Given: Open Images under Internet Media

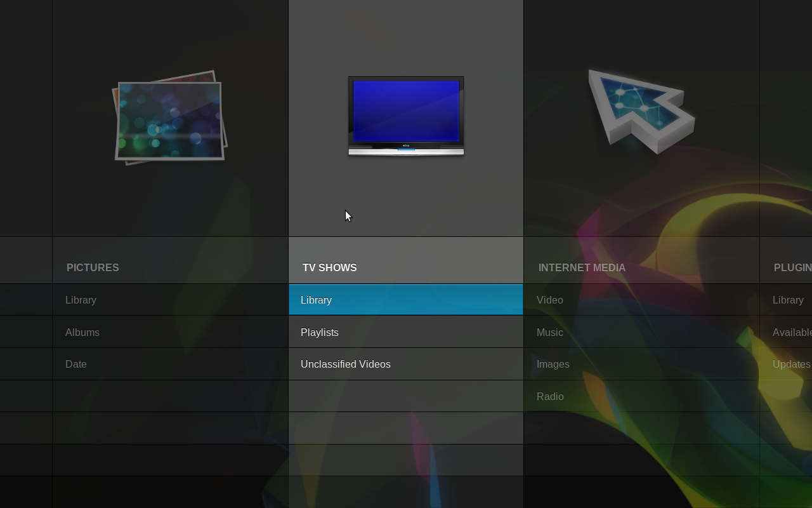Looking at the screenshot, I should pyautogui.click(x=553, y=364).
